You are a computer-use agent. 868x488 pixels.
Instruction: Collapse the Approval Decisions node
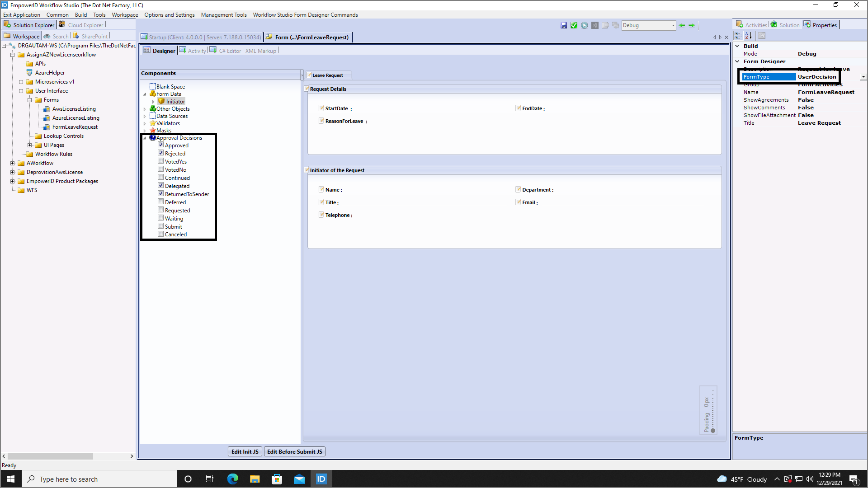coord(145,137)
